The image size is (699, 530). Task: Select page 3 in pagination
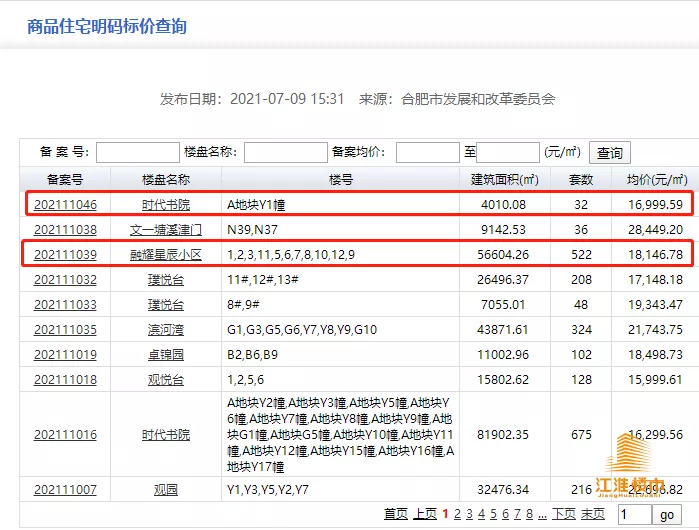469,514
